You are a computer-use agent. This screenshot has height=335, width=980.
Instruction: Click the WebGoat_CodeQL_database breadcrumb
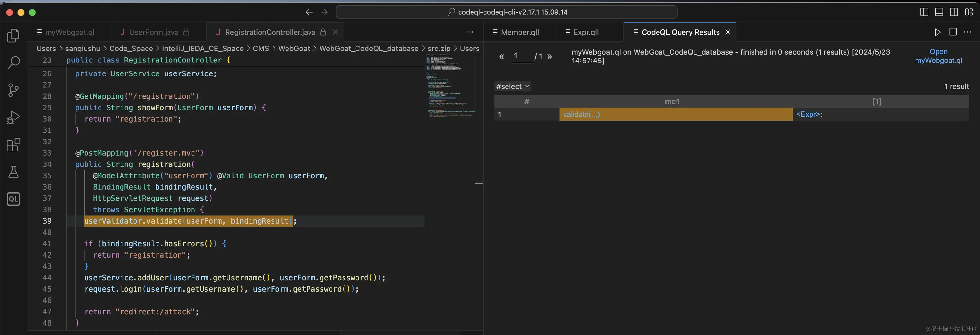[x=369, y=49]
